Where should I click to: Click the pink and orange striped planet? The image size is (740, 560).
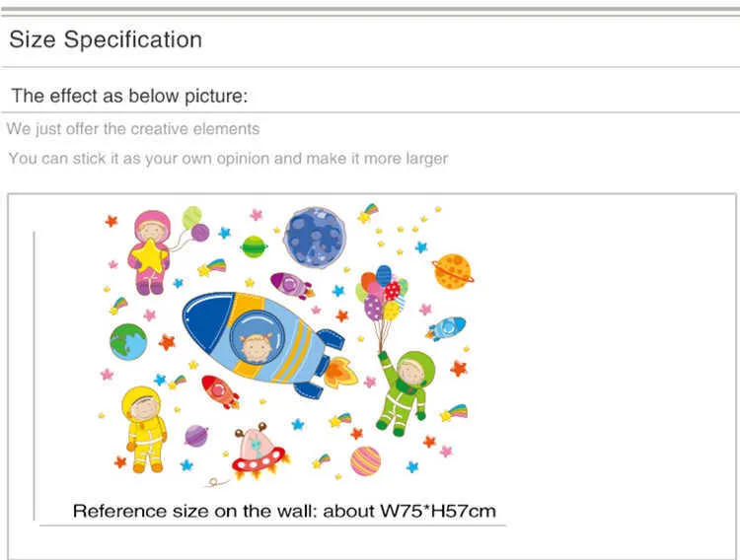tap(365, 460)
